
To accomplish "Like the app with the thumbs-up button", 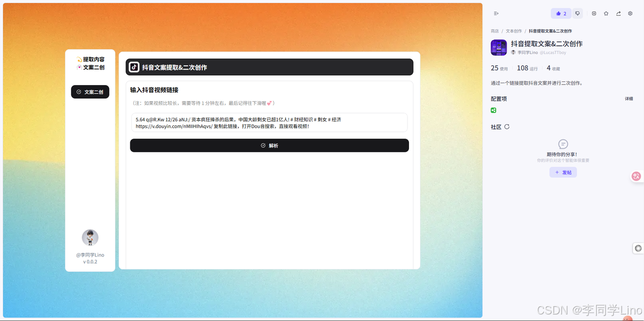I will [561, 14].
